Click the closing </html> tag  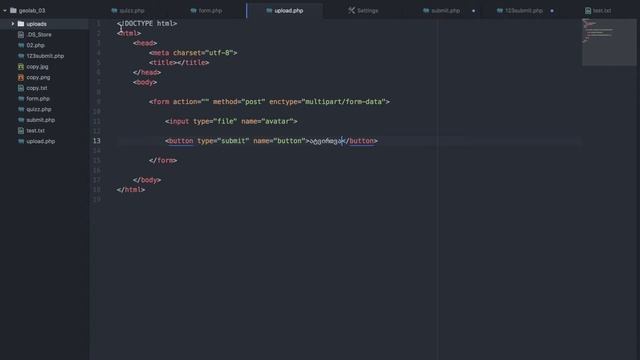coord(131,190)
